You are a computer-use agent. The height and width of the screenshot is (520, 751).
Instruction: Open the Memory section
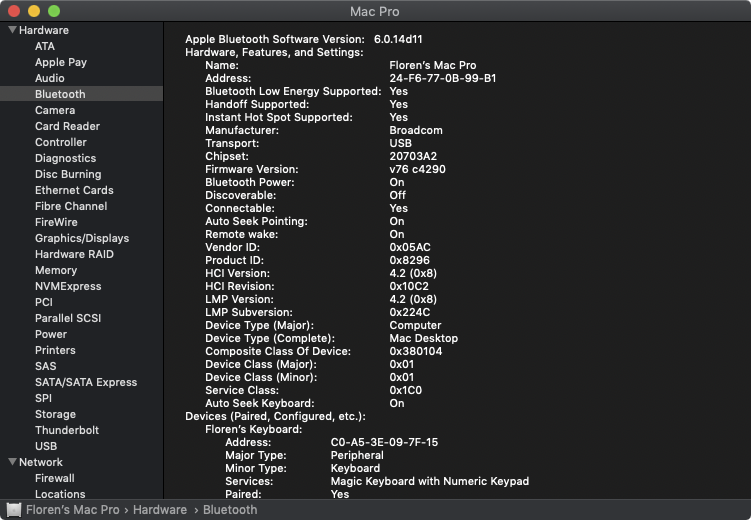coord(56,270)
